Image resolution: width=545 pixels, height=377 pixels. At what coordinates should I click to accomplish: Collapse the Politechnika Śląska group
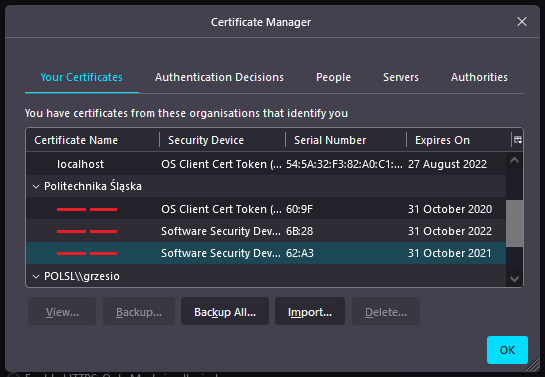point(36,187)
